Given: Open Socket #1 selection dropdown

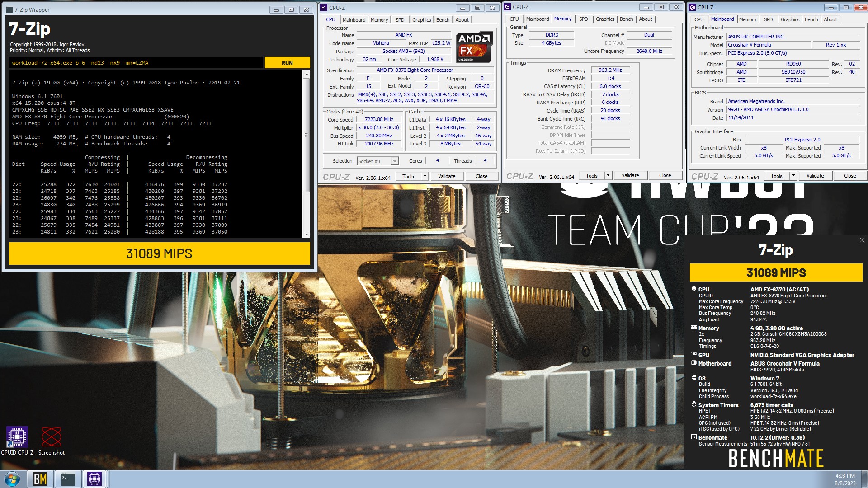Looking at the screenshot, I should [394, 161].
